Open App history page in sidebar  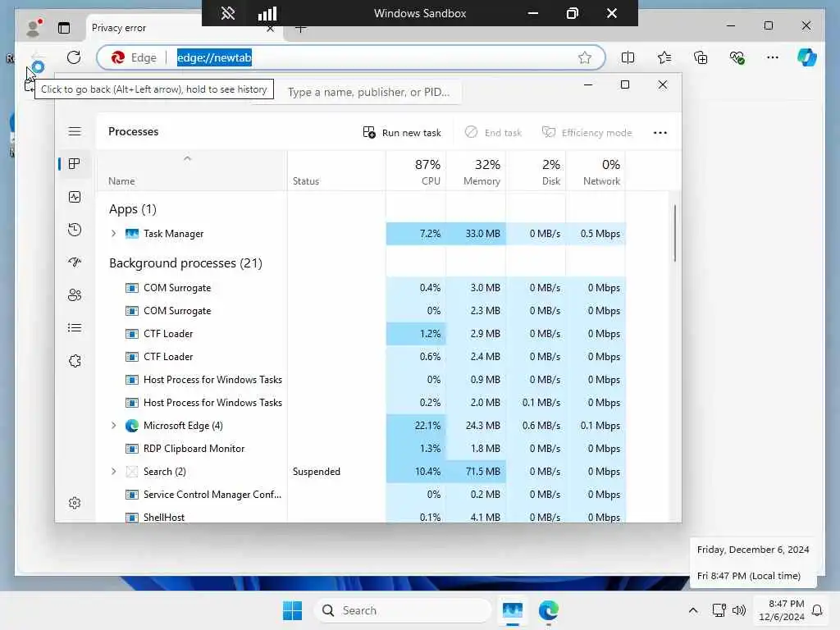click(x=75, y=230)
